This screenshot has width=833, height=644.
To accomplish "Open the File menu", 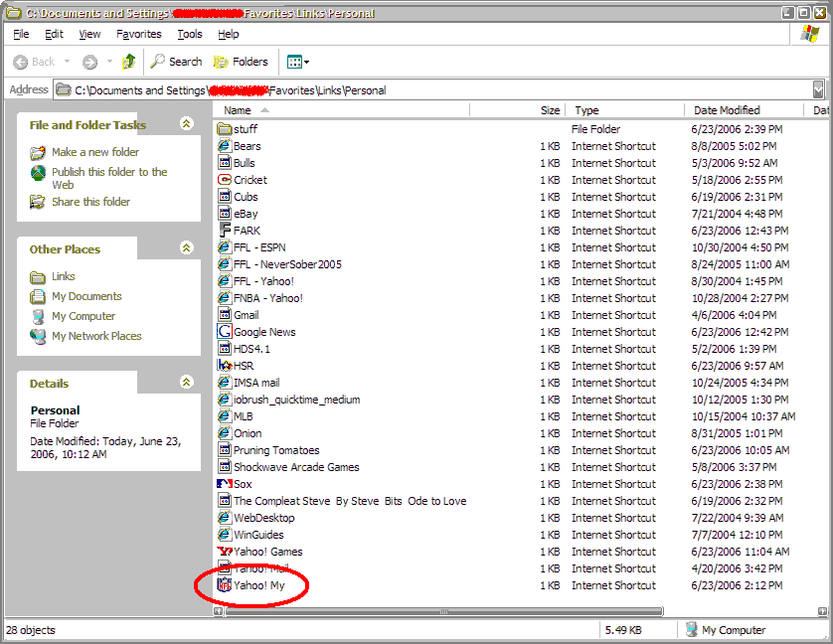I will [21, 34].
